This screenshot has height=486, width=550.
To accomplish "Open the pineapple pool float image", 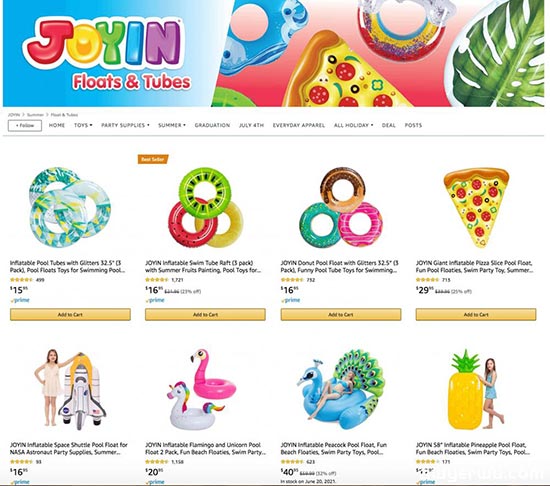I will (476, 390).
